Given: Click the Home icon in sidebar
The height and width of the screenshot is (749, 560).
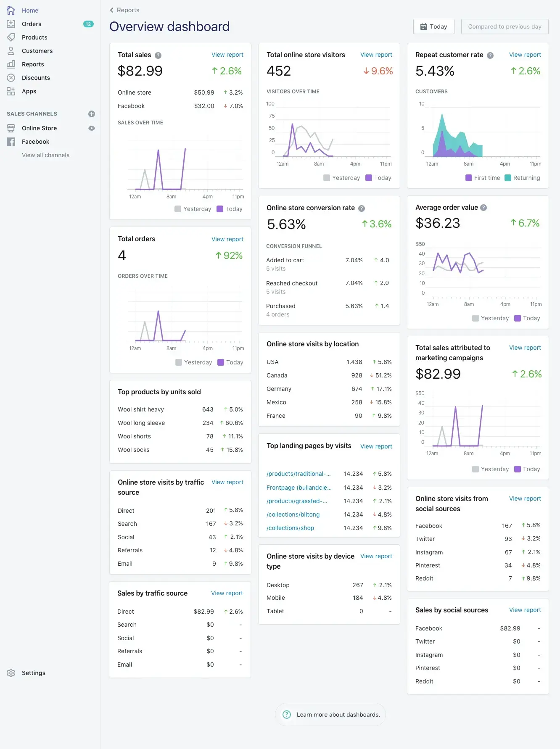Looking at the screenshot, I should point(11,11).
